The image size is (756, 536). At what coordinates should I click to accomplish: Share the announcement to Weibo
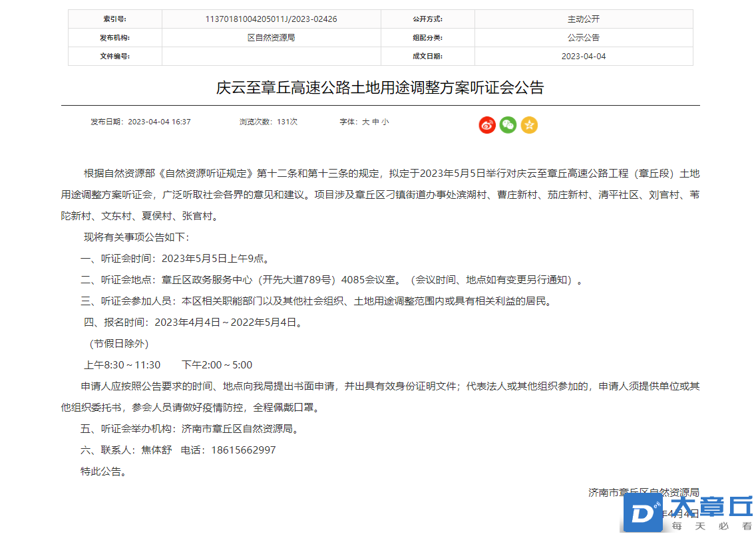pyautogui.click(x=487, y=125)
